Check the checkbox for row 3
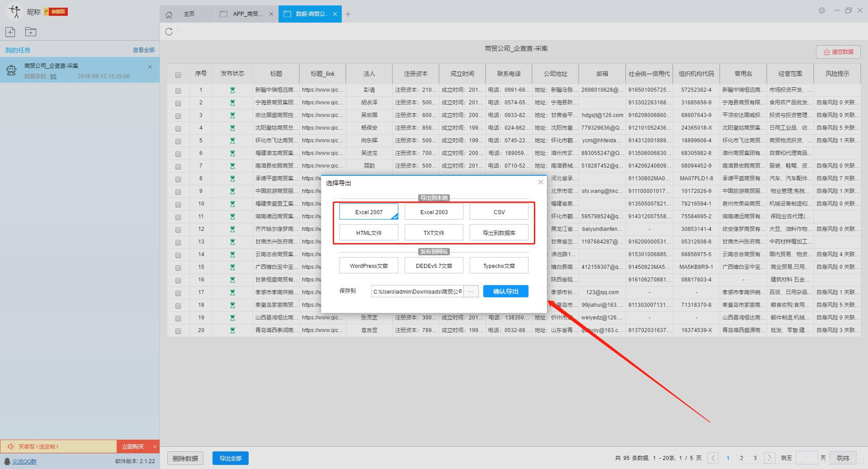868x469 pixels. pos(178,116)
